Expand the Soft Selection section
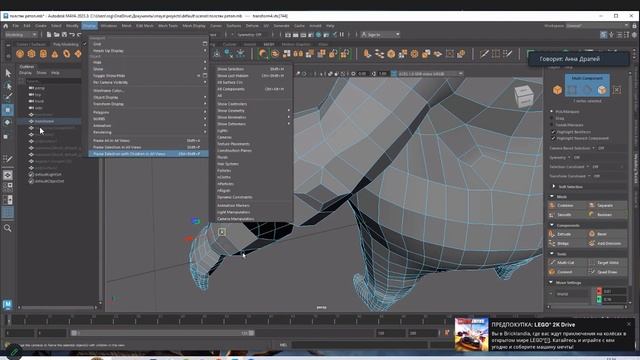 click(554, 187)
